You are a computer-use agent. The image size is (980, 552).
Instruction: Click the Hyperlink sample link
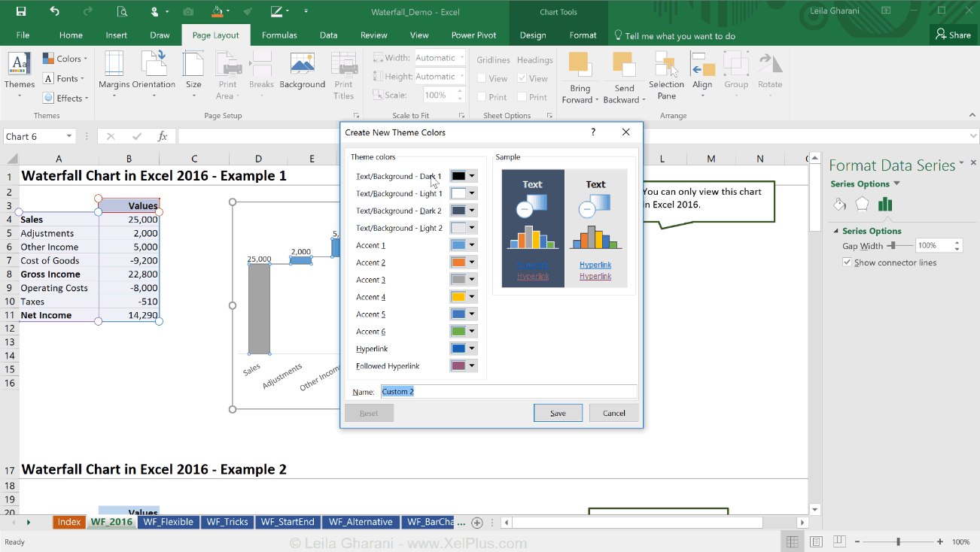tap(595, 264)
